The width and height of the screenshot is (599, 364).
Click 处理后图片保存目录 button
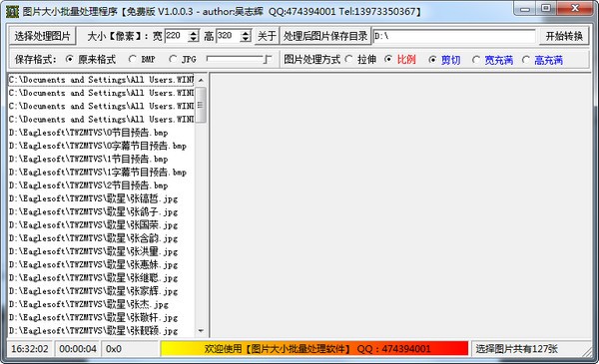click(325, 36)
